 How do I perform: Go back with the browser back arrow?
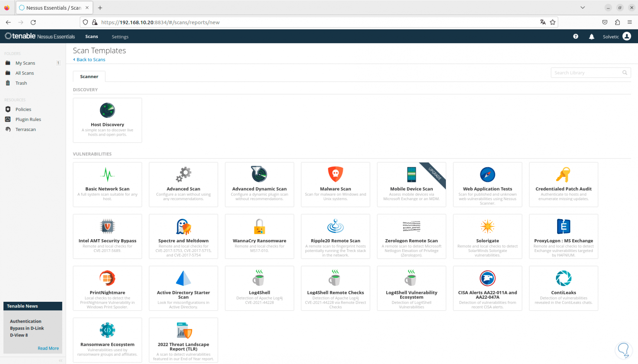point(9,22)
